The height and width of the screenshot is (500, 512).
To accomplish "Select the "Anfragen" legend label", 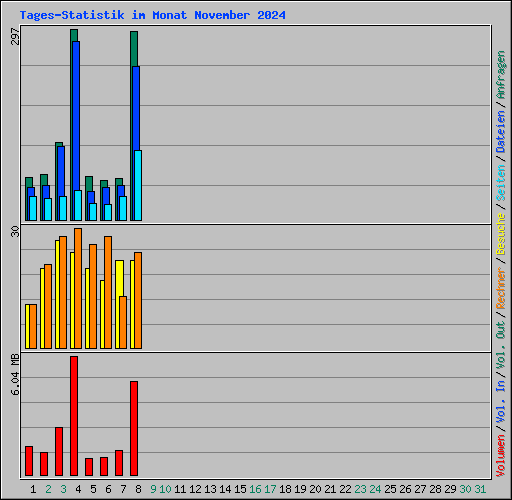I will pos(501,75).
